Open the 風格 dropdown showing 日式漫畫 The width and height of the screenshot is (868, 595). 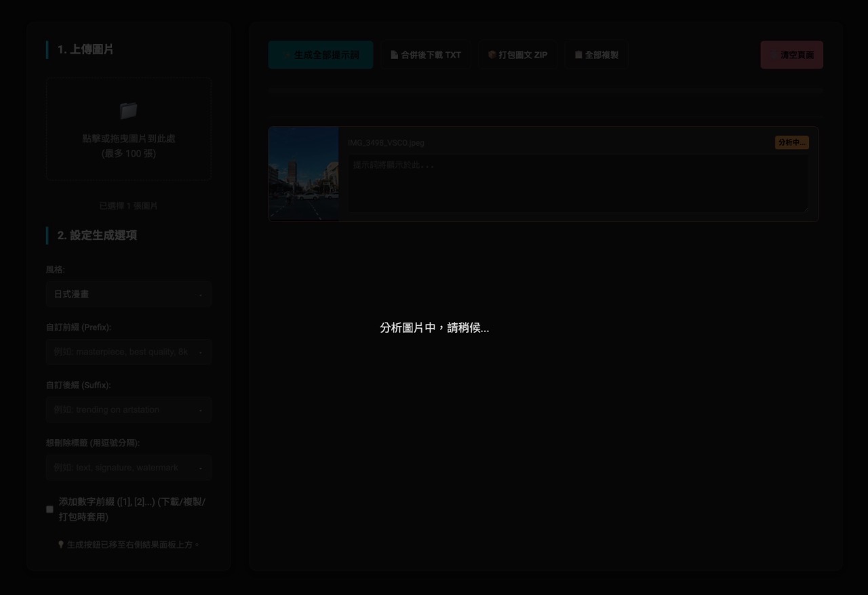coord(128,294)
